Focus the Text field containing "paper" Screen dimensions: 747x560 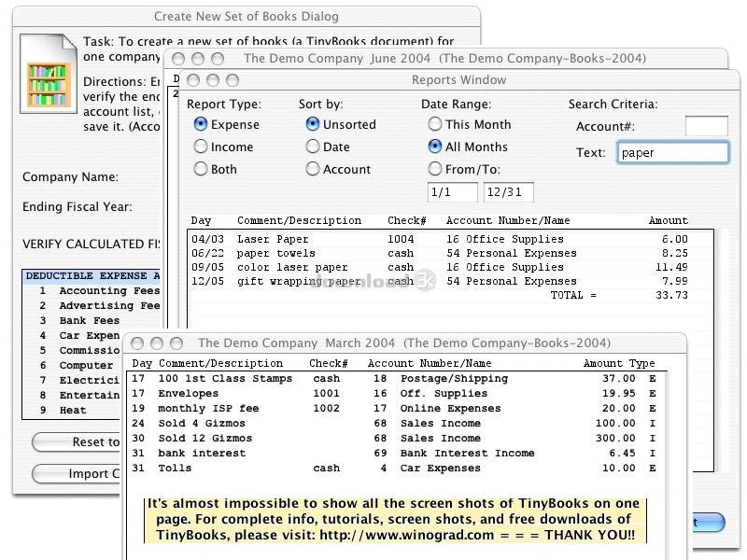[x=672, y=153]
